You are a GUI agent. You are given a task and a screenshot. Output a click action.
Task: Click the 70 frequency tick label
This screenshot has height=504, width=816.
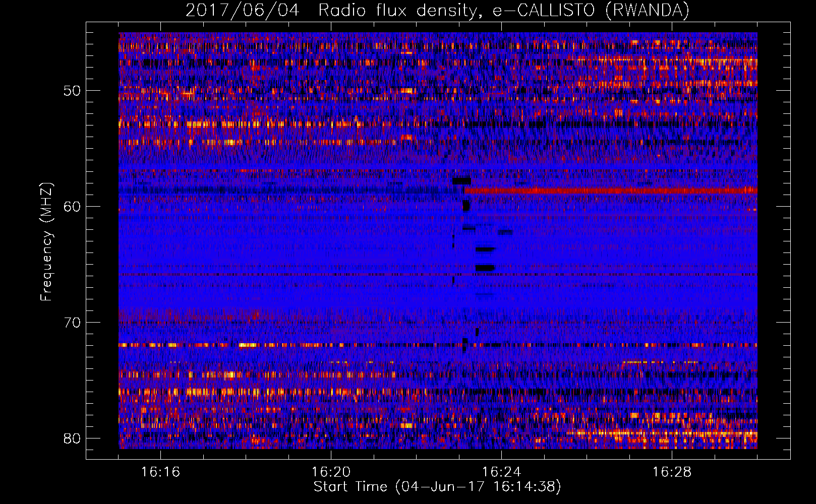[x=72, y=323]
